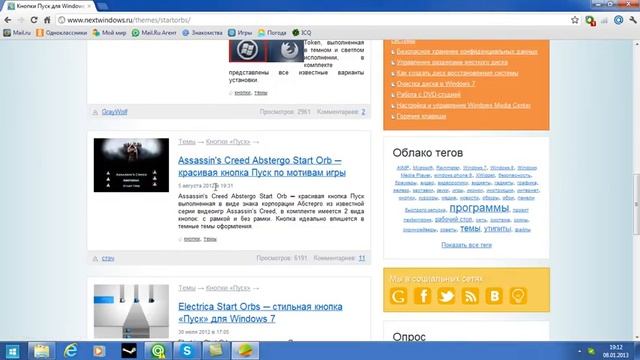The width and height of the screenshot is (640, 360).
Task: Click the page vertical scrollbar thumb
Action: tap(636, 204)
